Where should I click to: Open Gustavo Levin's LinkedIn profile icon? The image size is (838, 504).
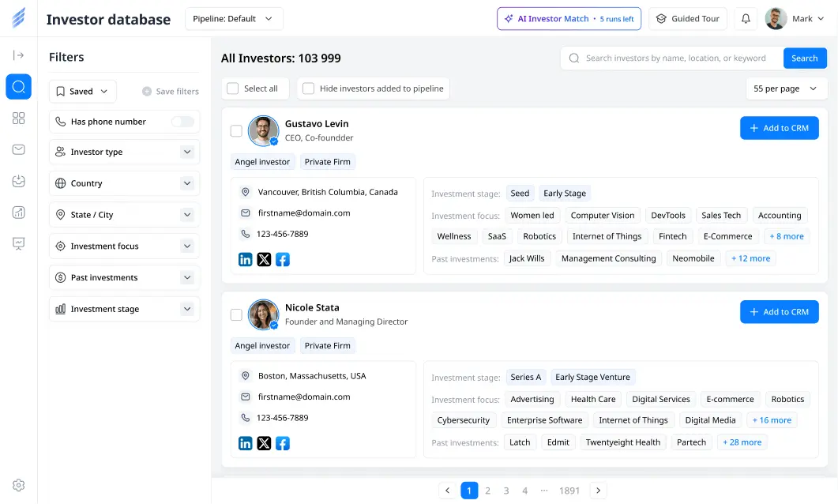pyautogui.click(x=246, y=260)
